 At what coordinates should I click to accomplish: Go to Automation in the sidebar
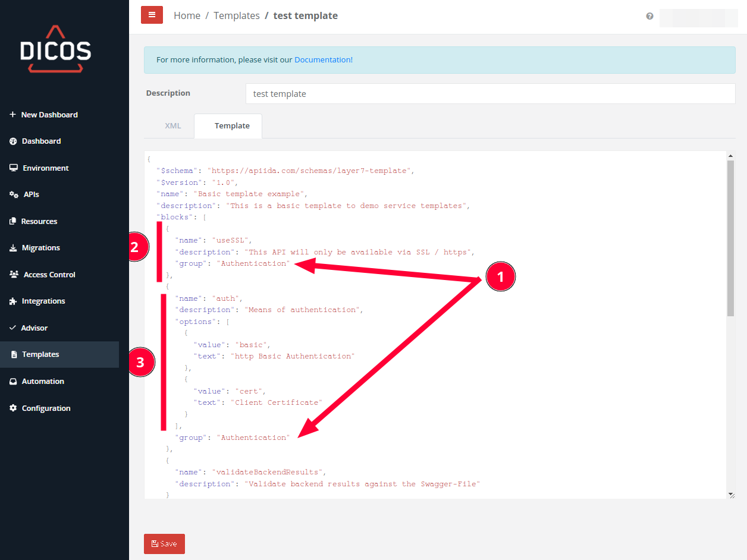coord(43,381)
